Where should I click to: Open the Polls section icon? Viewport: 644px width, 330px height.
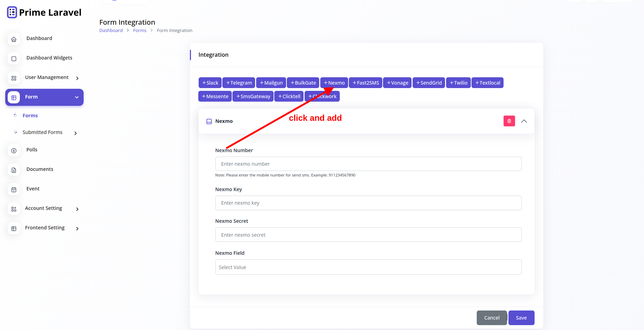pos(14,150)
